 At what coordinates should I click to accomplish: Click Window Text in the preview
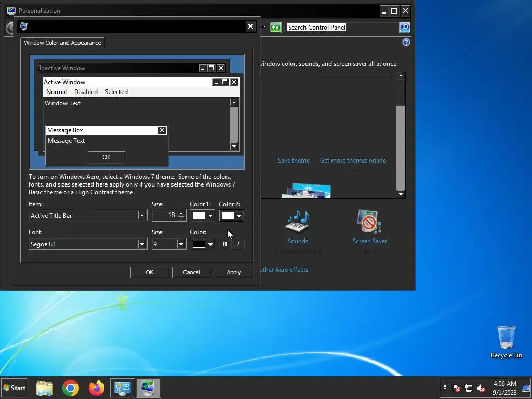pos(62,103)
